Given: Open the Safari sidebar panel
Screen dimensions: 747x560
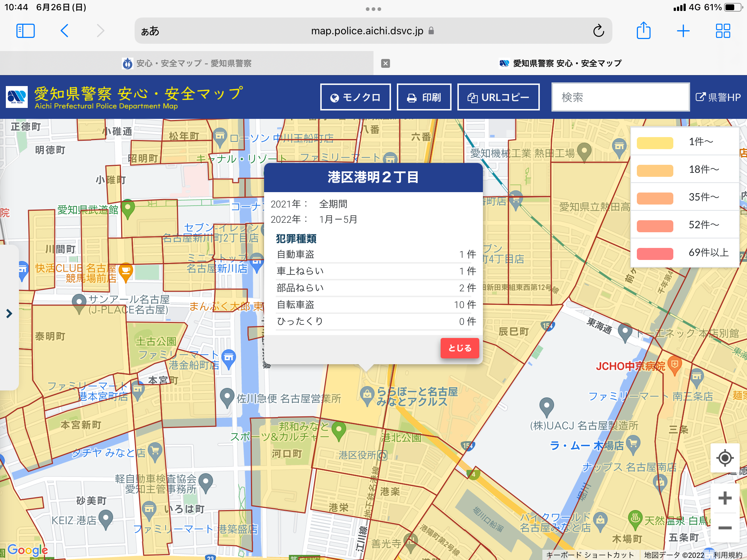Looking at the screenshot, I should click(26, 31).
